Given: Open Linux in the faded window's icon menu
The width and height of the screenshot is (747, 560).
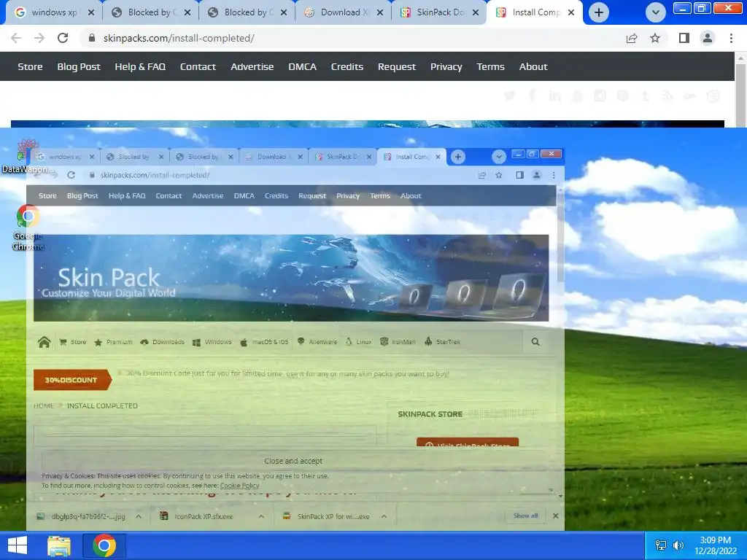Looking at the screenshot, I should [358, 342].
